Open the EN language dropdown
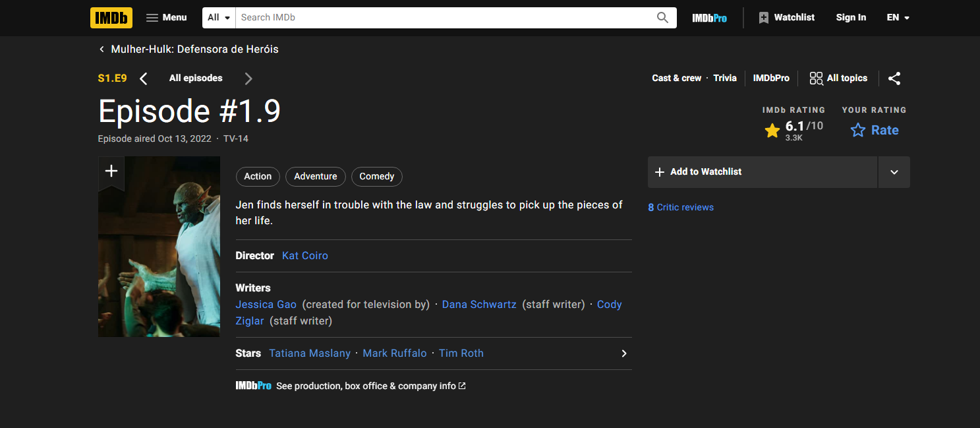Image resolution: width=980 pixels, height=428 pixels. [x=898, y=18]
